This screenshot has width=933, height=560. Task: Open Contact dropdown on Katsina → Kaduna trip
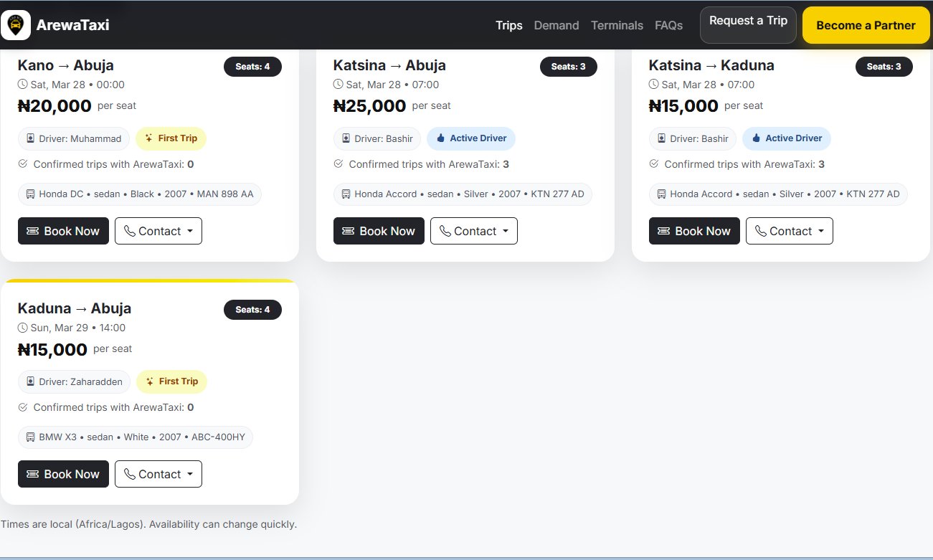click(x=790, y=231)
